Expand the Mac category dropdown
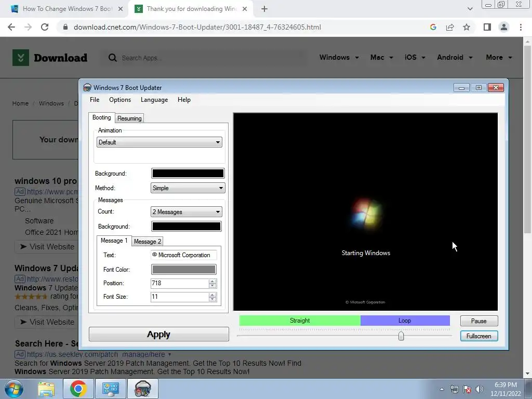The height and width of the screenshot is (399, 532). click(381, 57)
